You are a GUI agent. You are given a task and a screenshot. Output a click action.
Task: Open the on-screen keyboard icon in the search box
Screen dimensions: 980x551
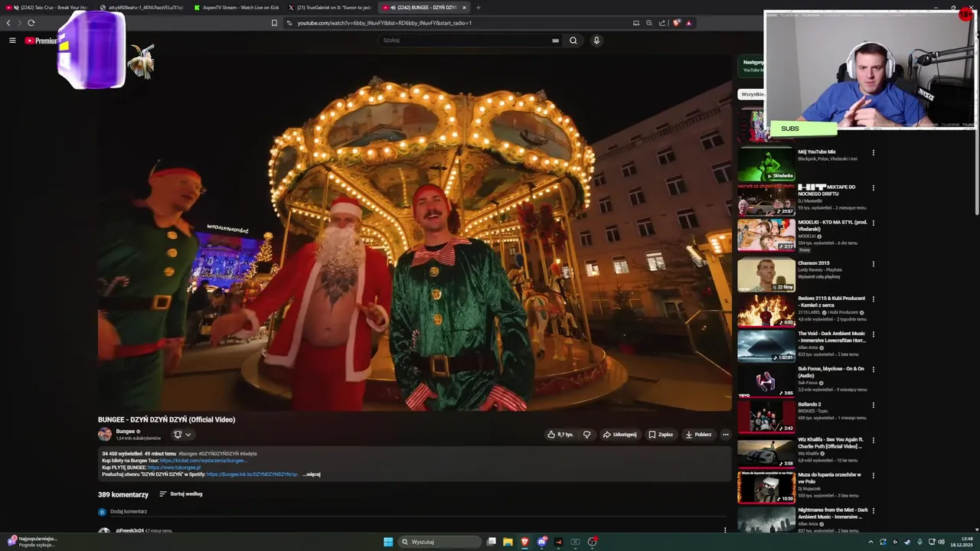555,41
